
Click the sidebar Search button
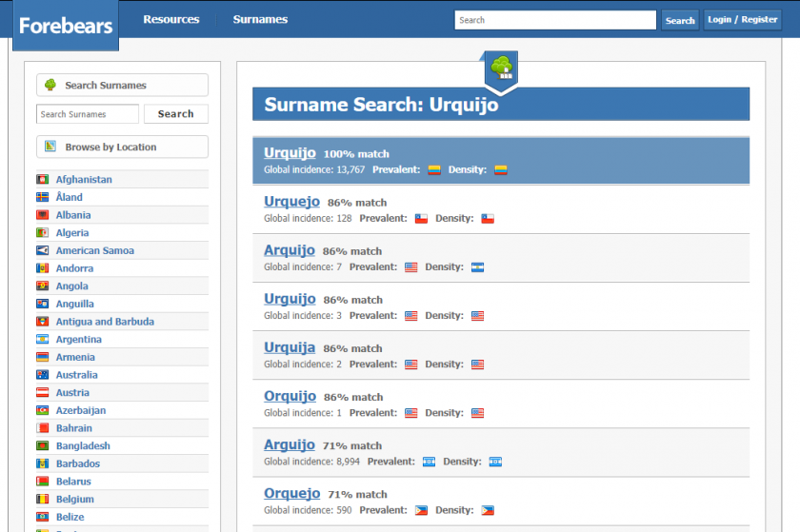(176, 114)
